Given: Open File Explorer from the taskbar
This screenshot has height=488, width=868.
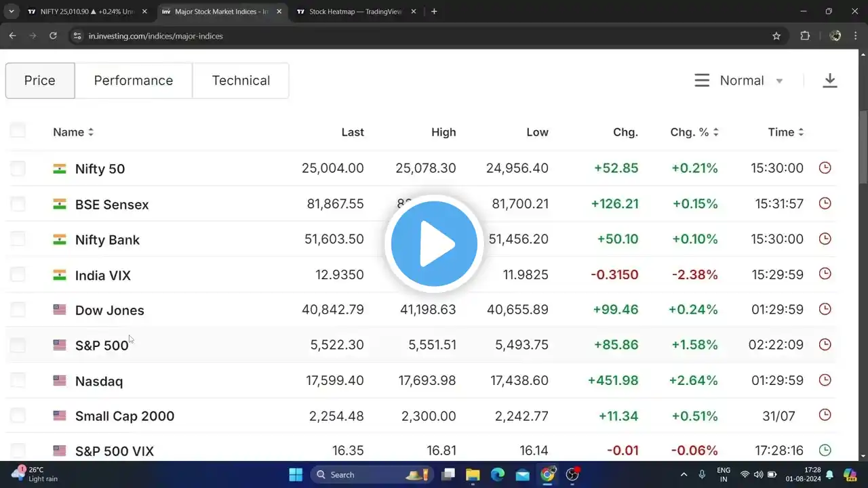Looking at the screenshot, I should click(473, 474).
